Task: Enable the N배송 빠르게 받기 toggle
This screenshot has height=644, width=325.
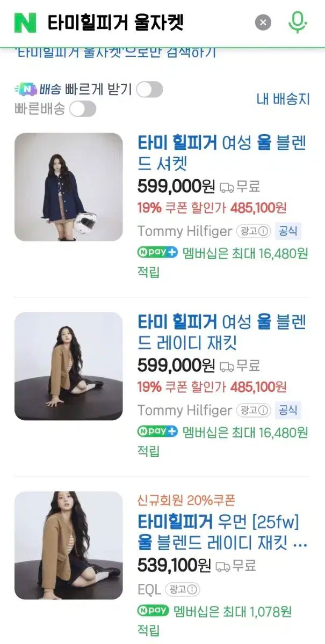Action: click(149, 90)
